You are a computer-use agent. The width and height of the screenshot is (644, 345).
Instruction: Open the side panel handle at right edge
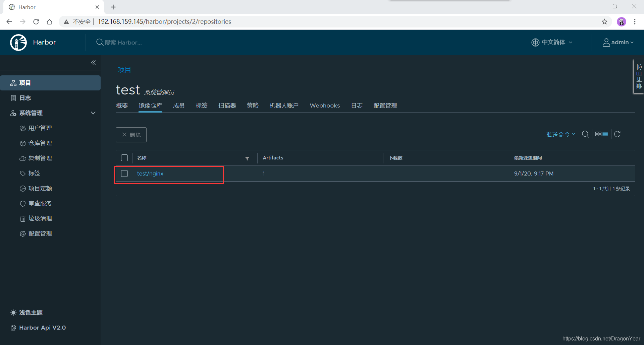point(639,77)
